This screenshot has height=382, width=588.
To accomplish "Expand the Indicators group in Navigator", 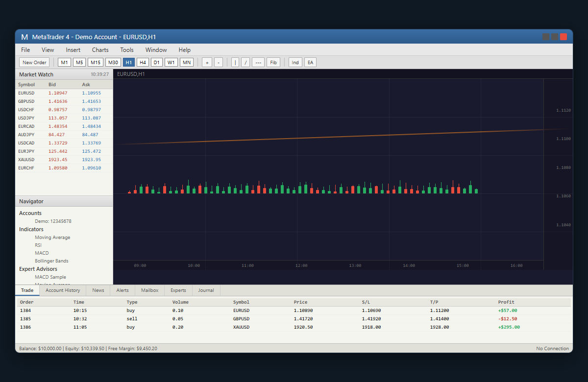I will pos(31,229).
